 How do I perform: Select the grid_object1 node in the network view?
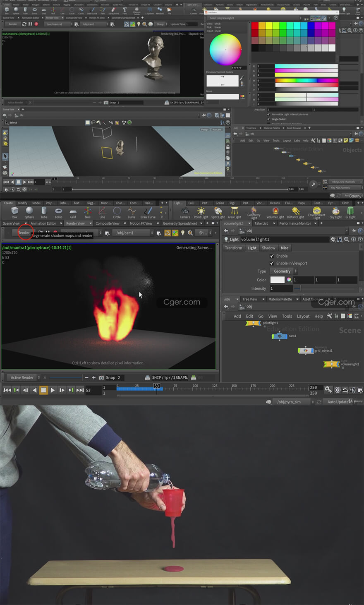point(306,351)
